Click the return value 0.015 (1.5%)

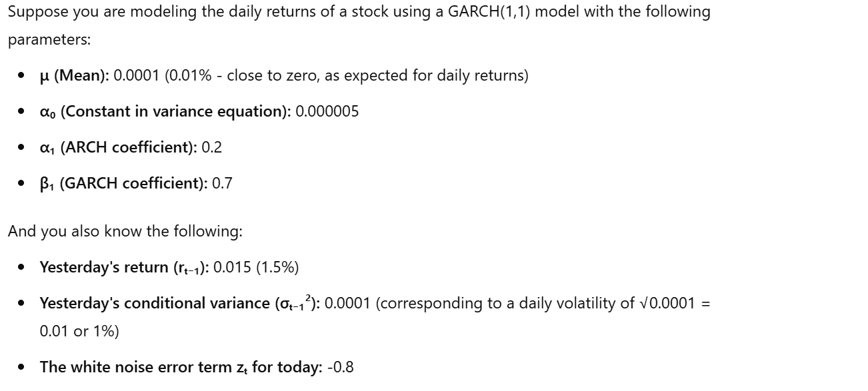[257, 267]
